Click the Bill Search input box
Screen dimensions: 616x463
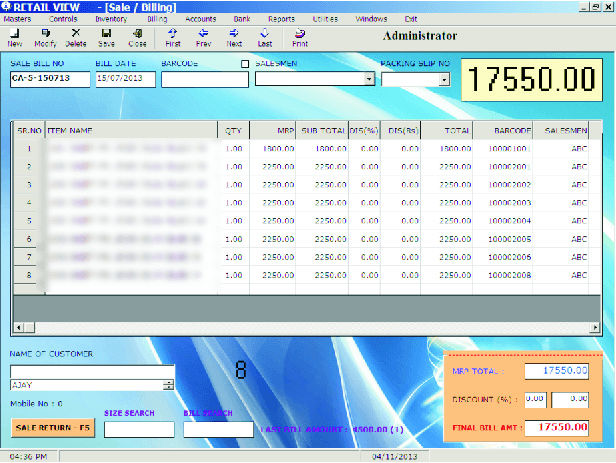[x=218, y=429]
